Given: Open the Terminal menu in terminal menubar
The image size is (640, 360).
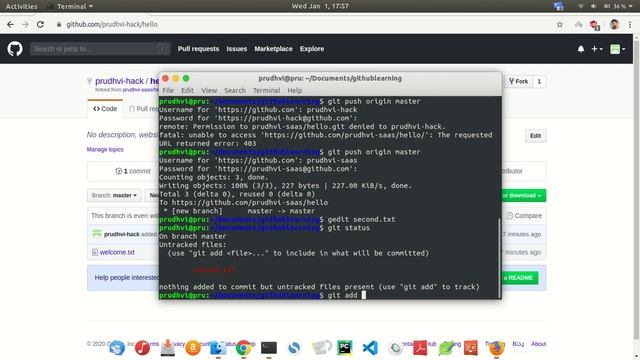Looking at the screenshot, I should point(267,91).
